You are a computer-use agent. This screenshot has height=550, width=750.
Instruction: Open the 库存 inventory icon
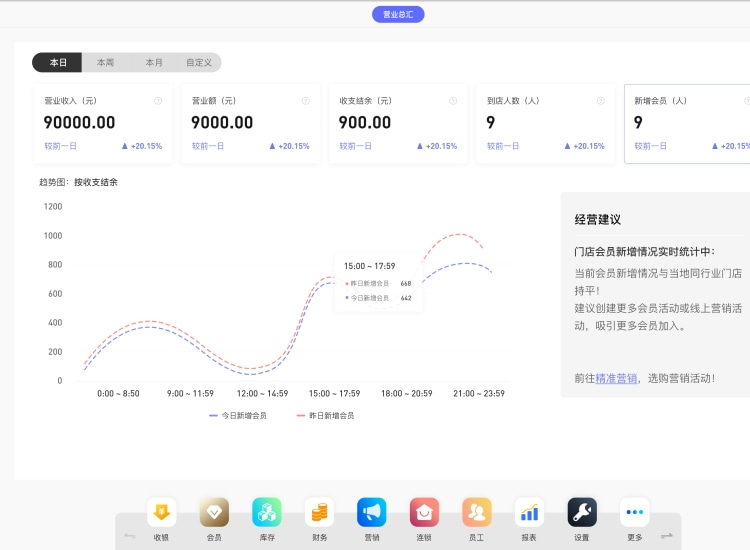pos(267,513)
